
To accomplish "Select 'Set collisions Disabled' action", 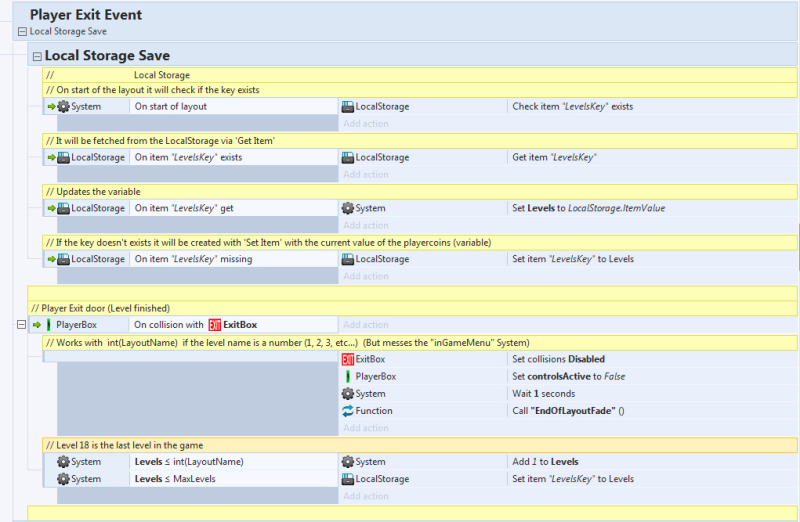I will pos(558,359).
